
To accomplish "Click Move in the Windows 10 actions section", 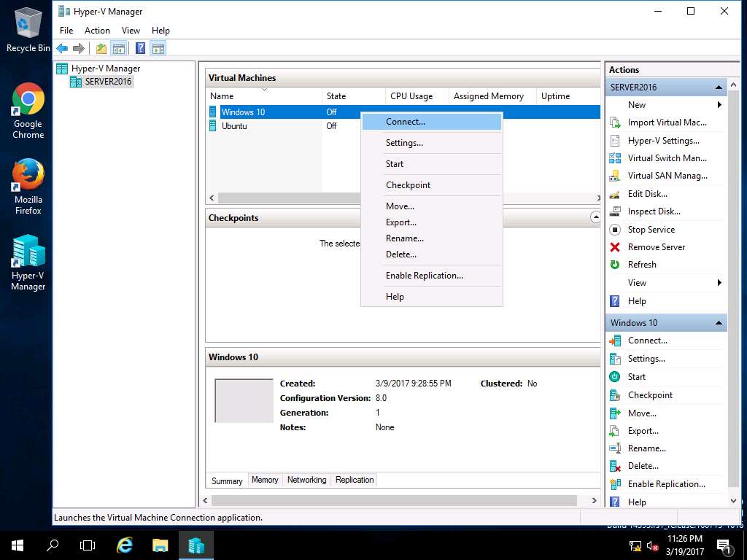I will pyautogui.click(x=642, y=413).
